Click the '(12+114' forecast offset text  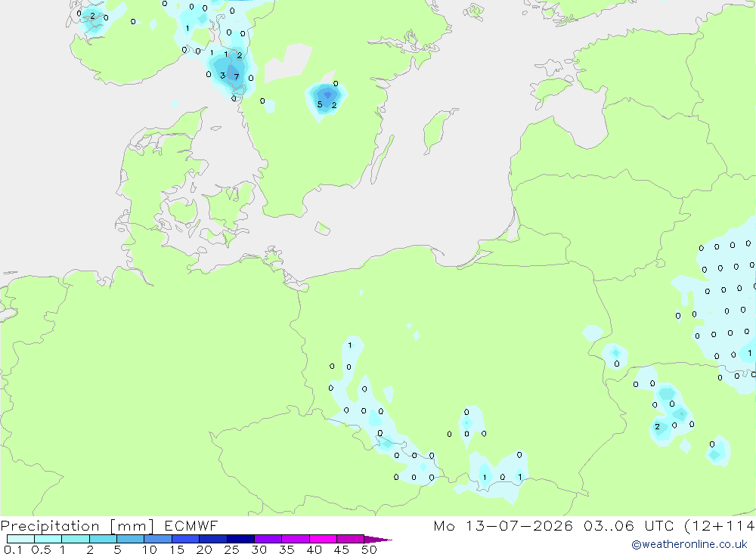click(720, 525)
